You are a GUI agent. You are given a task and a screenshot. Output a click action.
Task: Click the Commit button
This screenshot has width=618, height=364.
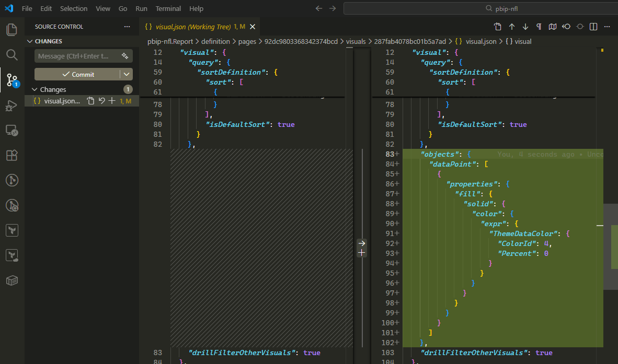tap(77, 74)
